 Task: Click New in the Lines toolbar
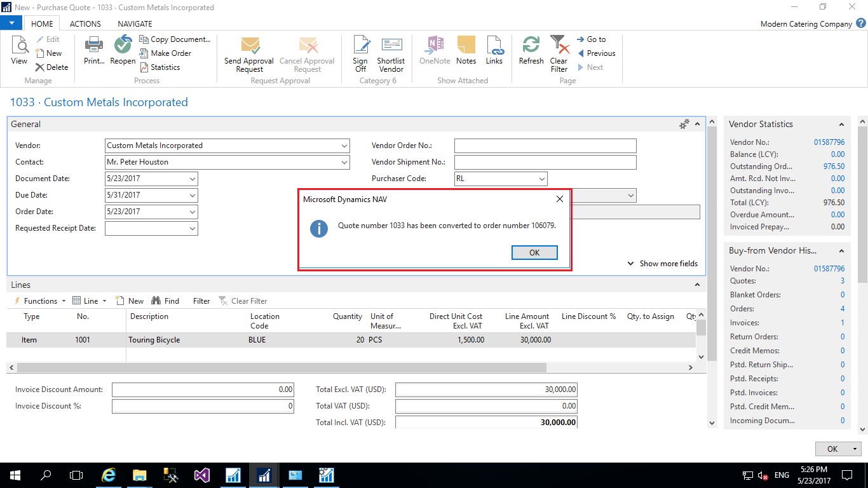pos(130,301)
